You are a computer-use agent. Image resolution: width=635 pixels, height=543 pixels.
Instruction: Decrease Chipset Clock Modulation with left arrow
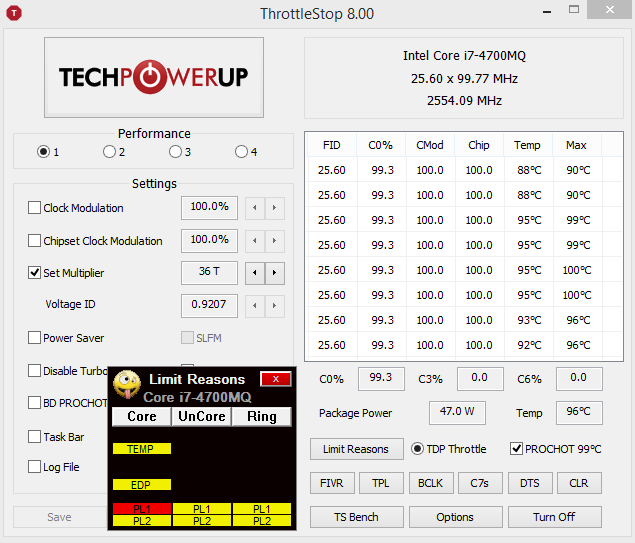tap(255, 241)
